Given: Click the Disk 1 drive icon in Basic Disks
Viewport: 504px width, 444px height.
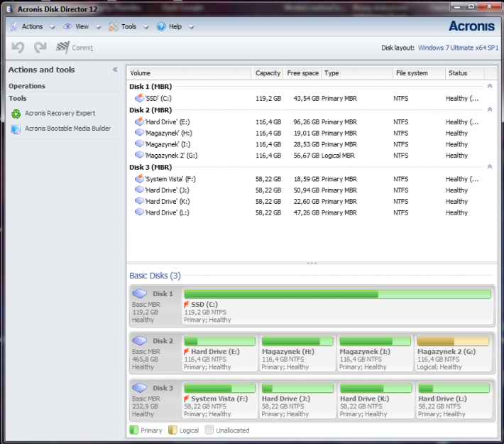Looking at the screenshot, I should [140, 293].
